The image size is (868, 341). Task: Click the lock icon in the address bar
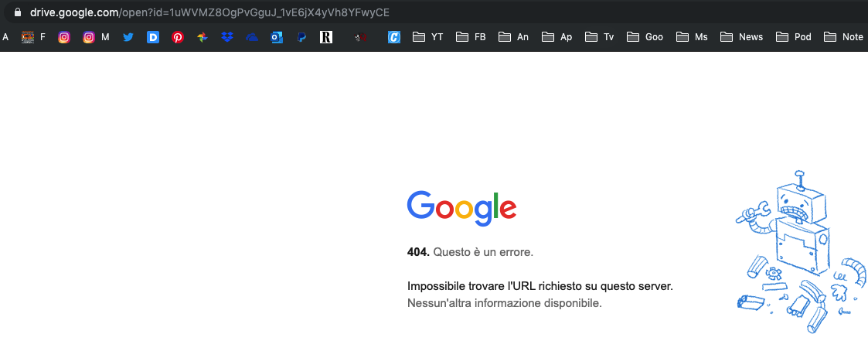coord(18,12)
